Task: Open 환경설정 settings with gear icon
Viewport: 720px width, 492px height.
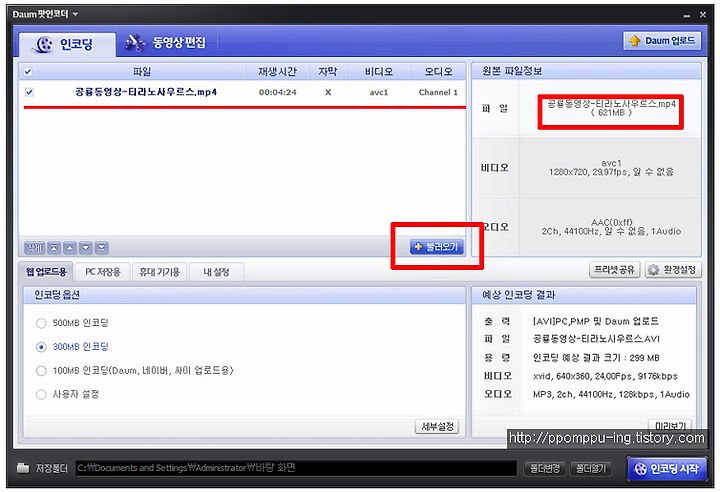Action: click(x=673, y=270)
